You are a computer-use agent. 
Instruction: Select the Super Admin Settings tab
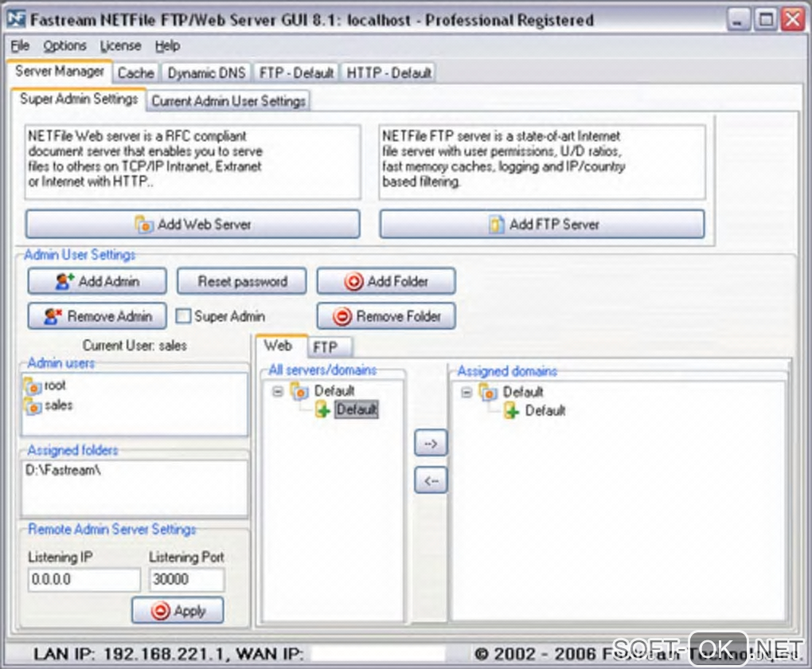tap(79, 99)
